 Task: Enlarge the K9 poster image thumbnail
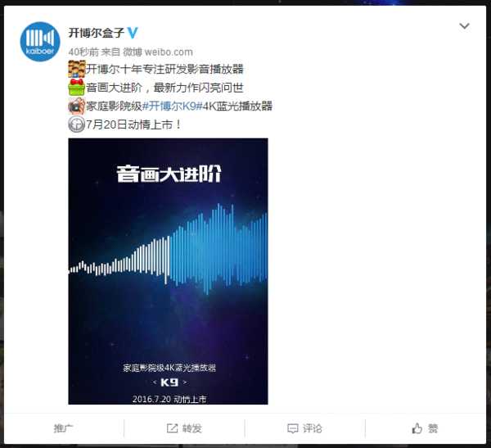(168, 271)
